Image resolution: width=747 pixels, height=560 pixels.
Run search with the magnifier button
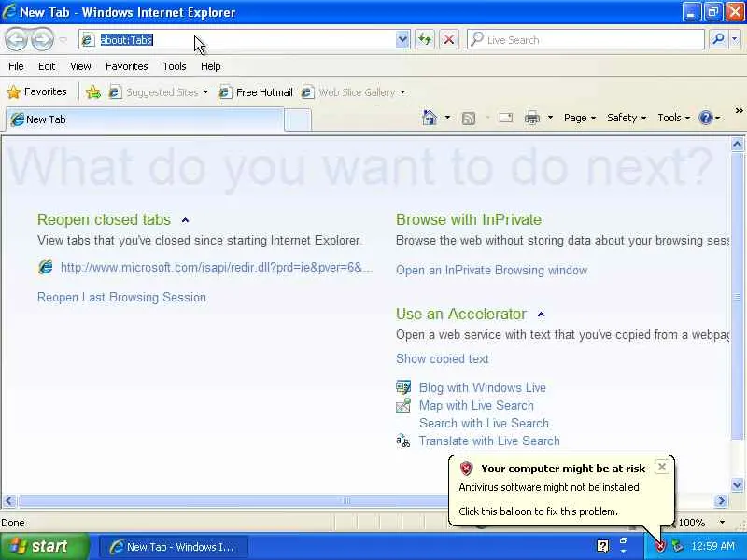718,40
